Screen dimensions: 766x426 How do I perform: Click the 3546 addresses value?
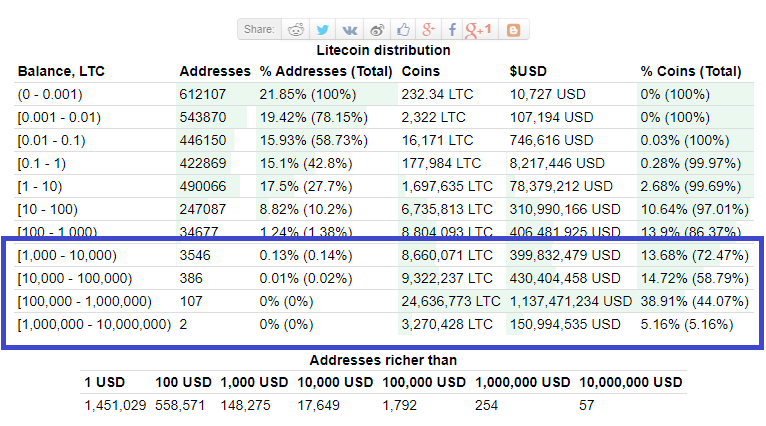(195, 255)
